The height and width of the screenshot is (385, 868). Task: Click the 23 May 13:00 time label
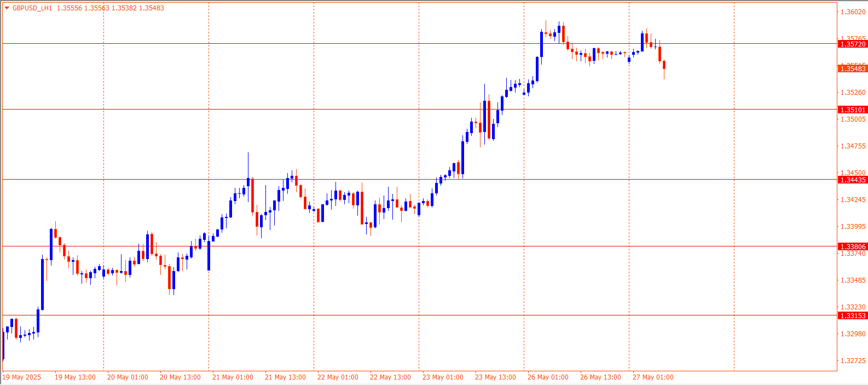click(x=495, y=377)
